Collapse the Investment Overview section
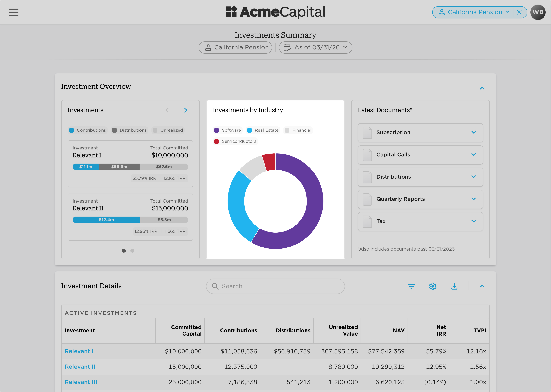Image resolution: width=551 pixels, height=392 pixels. 482,88
